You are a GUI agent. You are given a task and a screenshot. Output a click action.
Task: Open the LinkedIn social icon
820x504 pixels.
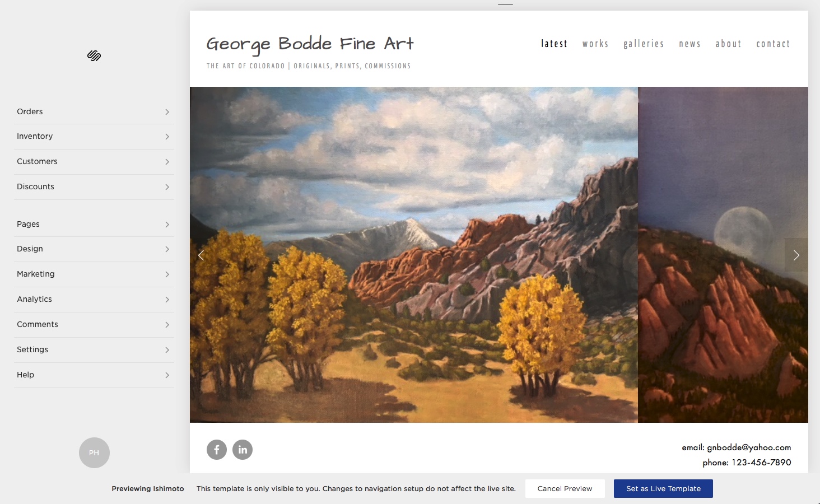click(243, 450)
